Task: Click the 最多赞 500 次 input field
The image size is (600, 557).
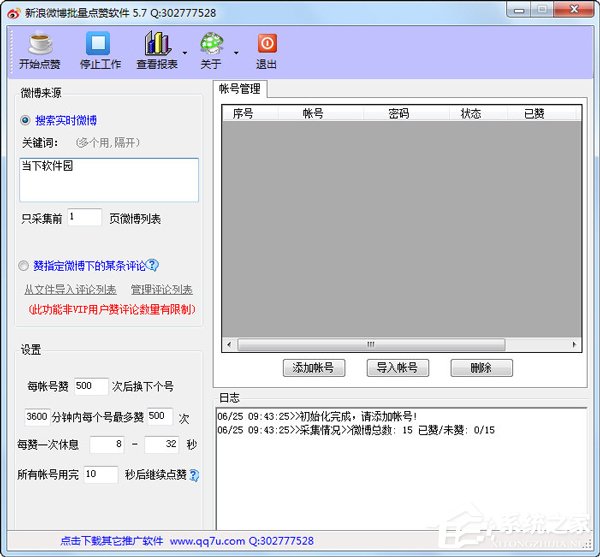Action: pyautogui.click(x=160, y=416)
